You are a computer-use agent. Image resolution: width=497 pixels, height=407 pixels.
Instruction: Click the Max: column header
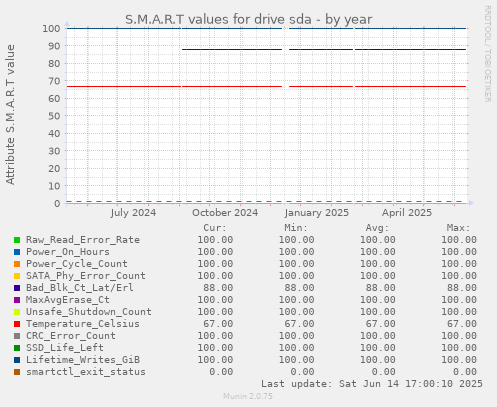click(459, 228)
